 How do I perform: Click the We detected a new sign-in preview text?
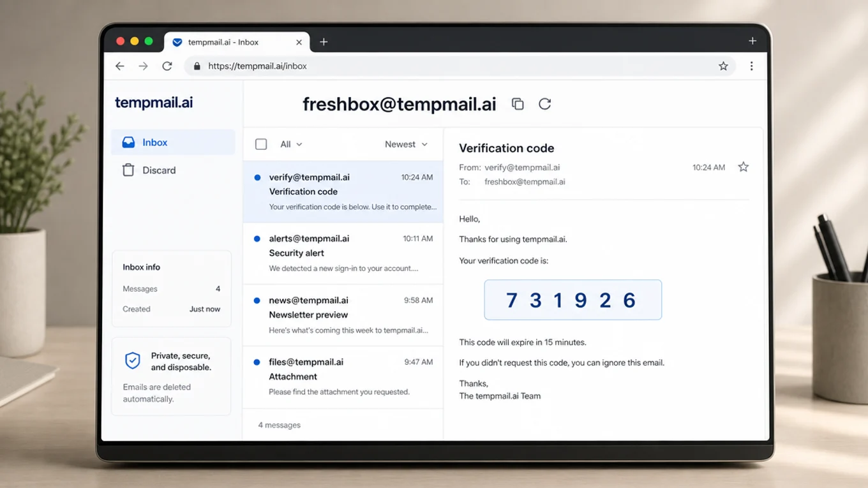click(x=343, y=269)
